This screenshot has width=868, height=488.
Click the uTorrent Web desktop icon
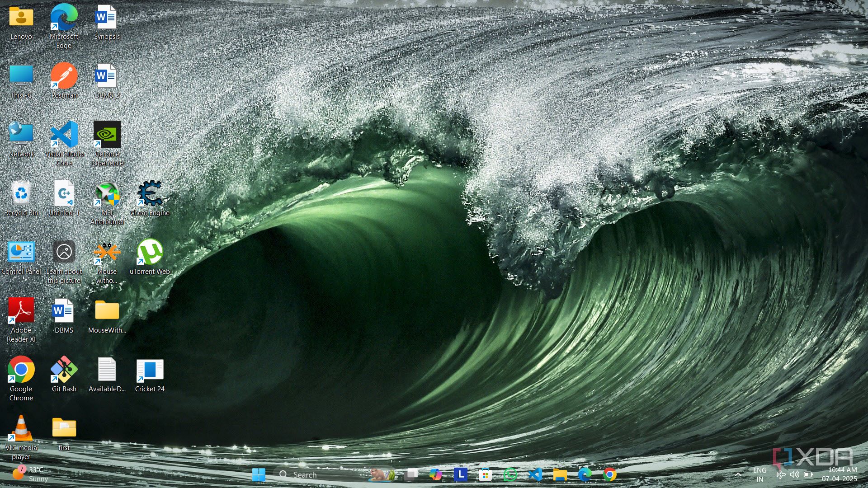pos(150,253)
